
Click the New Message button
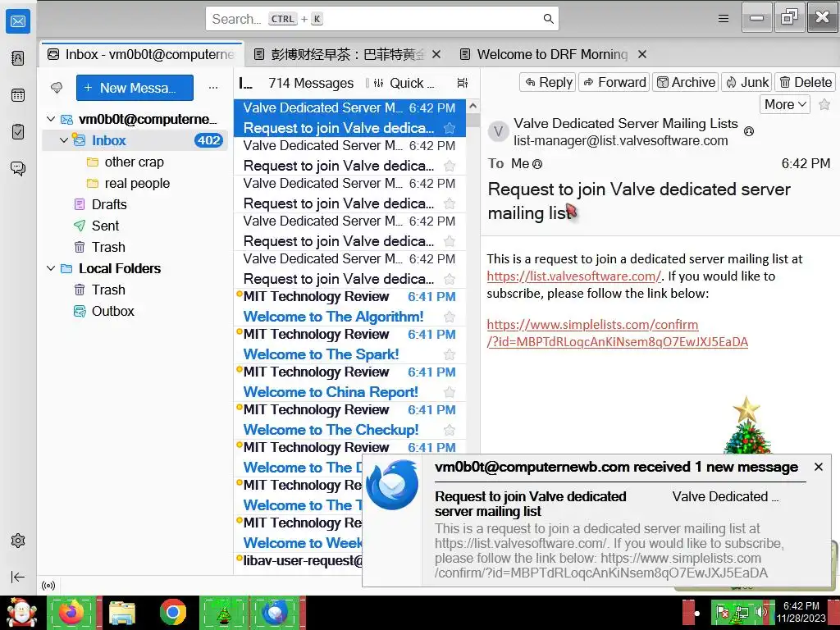(x=135, y=88)
